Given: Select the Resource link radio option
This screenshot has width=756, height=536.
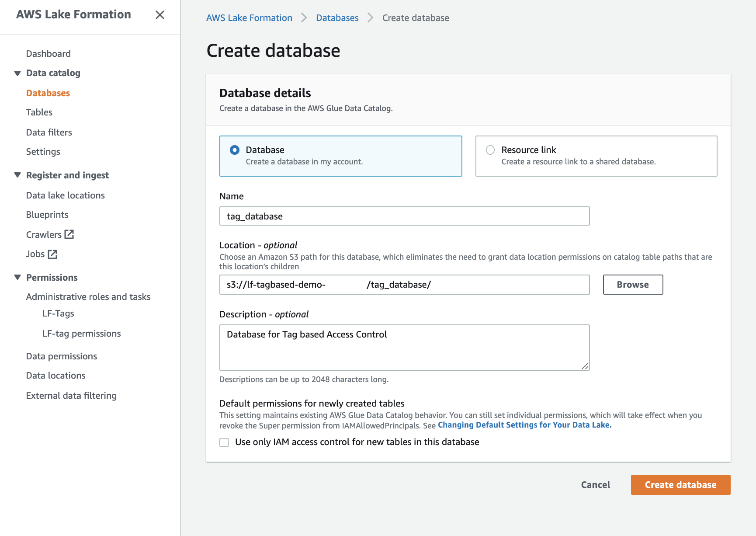Looking at the screenshot, I should [x=490, y=150].
